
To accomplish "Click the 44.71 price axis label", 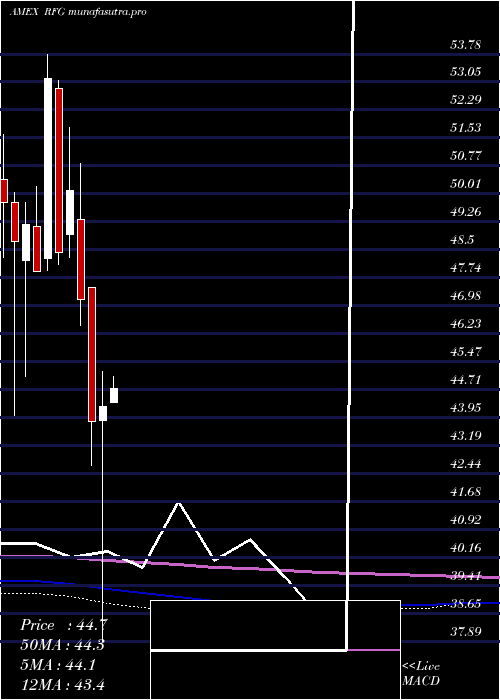I will tap(466, 380).
